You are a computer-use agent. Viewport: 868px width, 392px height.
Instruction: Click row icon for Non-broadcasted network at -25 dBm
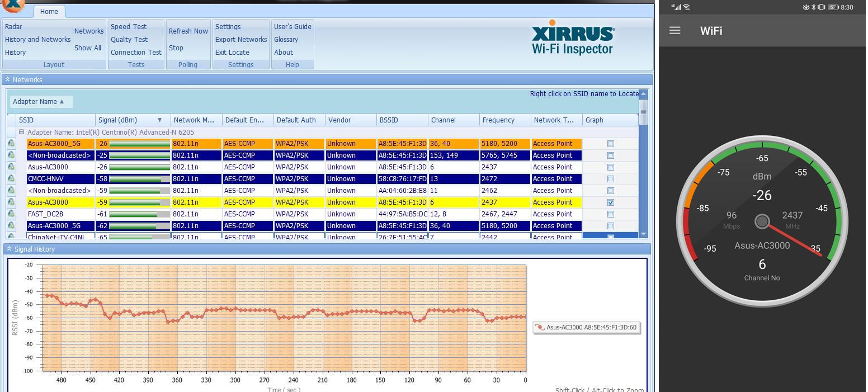click(x=11, y=155)
